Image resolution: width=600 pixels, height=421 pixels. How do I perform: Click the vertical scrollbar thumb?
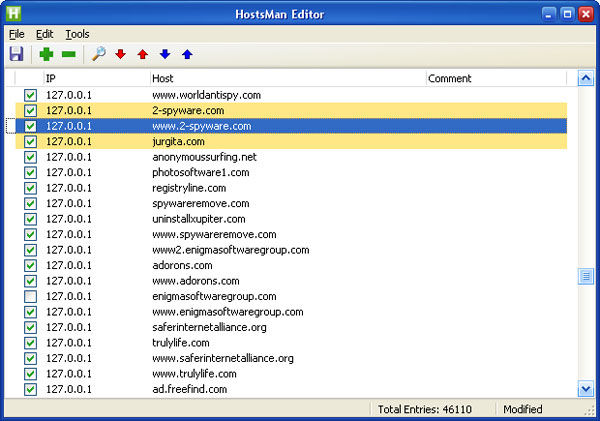[x=585, y=276]
